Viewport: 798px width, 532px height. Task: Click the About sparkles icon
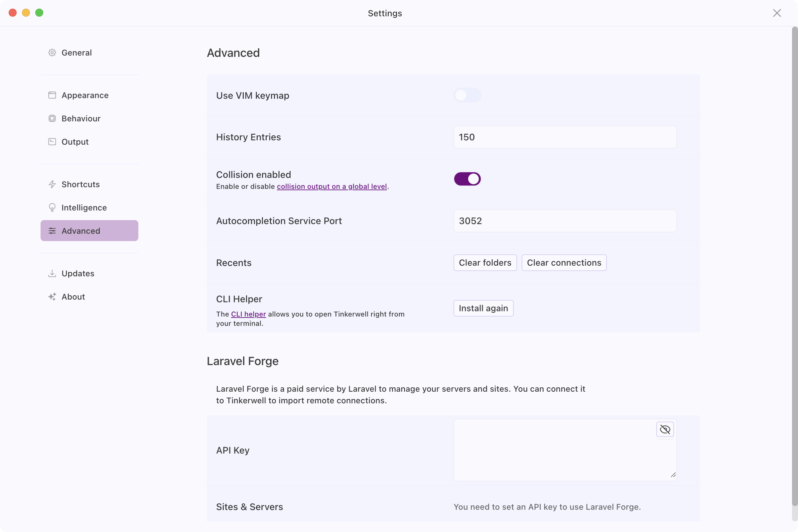coord(52,297)
